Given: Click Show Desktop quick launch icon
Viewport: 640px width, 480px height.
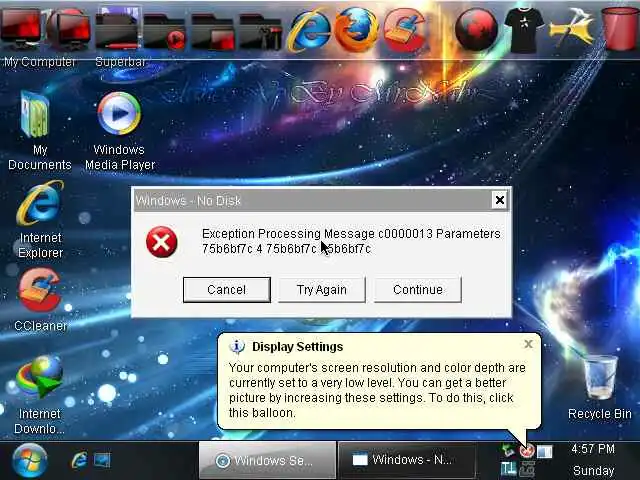Looking at the screenshot, I should tap(102, 460).
